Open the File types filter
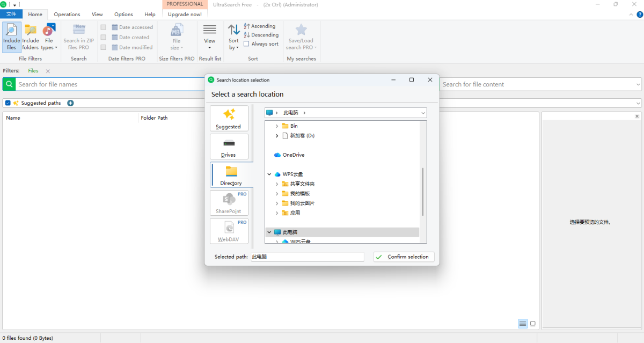644x343 pixels. point(49,37)
